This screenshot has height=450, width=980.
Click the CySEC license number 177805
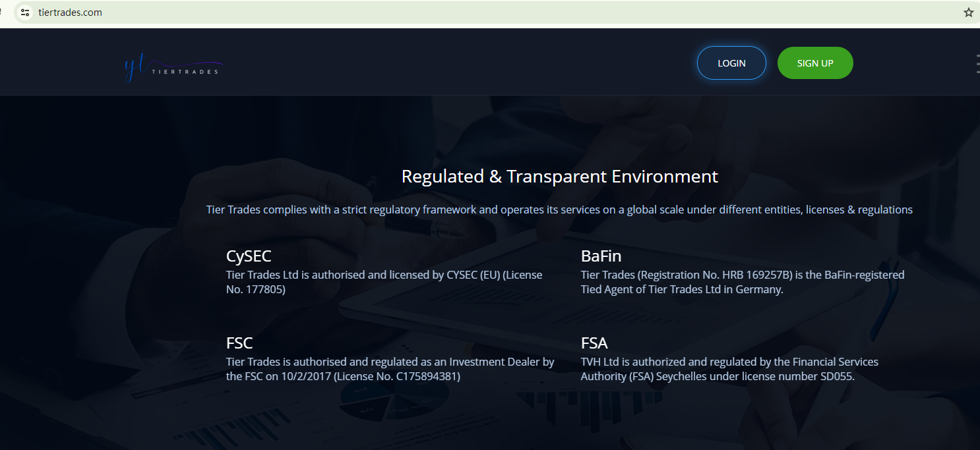(264, 289)
